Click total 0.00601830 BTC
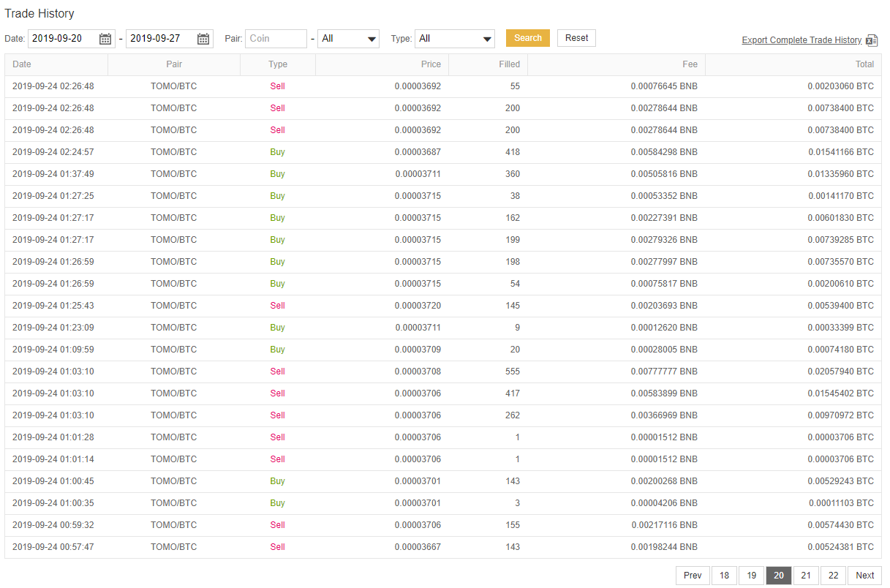The width and height of the screenshot is (890, 588). pos(841,218)
